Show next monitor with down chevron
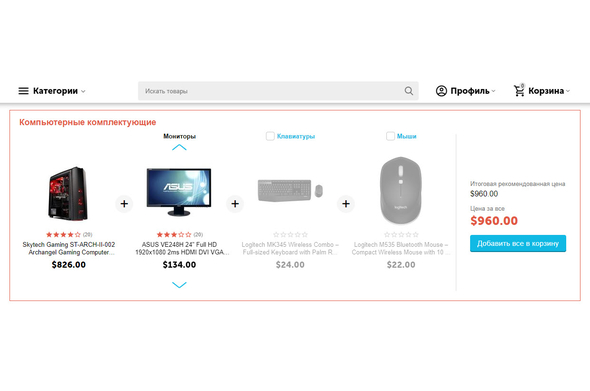Screen dimensions: 590x391 (x=179, y=285)
